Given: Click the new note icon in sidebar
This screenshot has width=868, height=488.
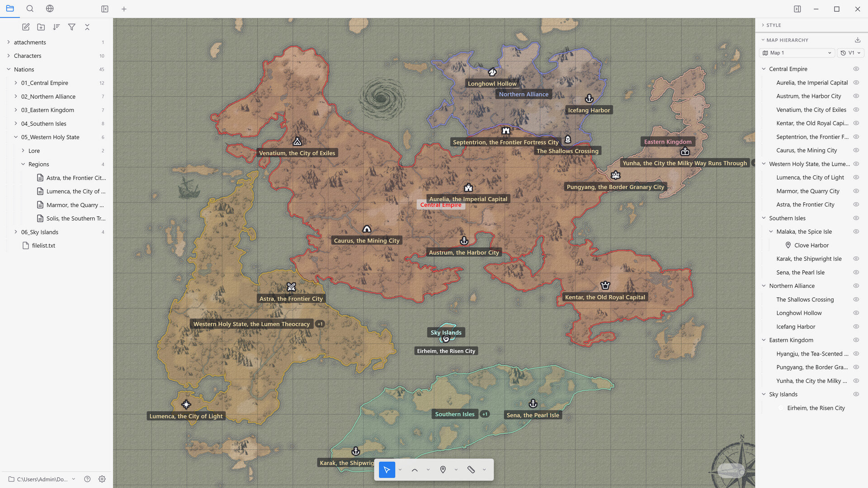Looking at the screenshot, I should point(26,27).
